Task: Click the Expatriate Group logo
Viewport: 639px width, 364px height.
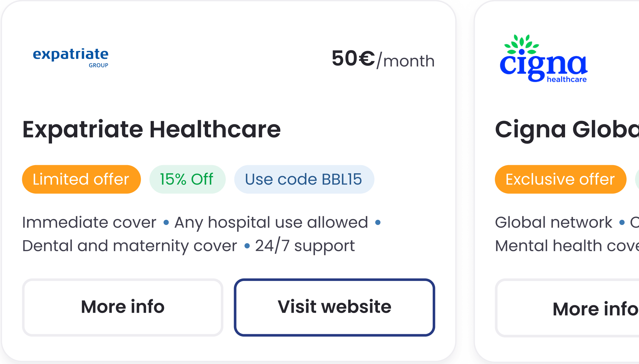Action: (x=71, y=57)
